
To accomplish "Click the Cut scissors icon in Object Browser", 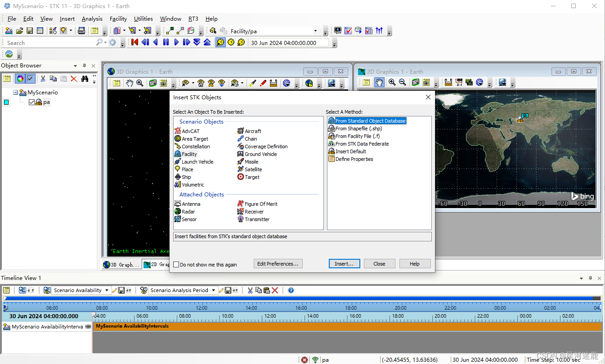I will click(43, 79).
